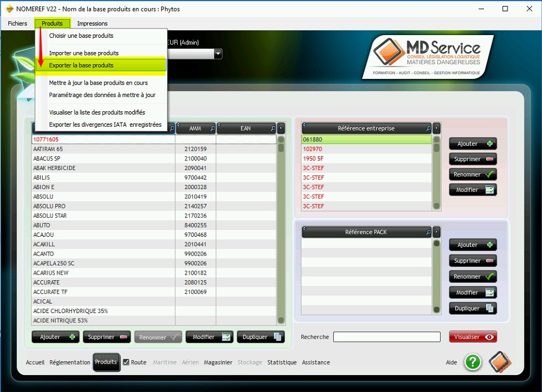Click the orange MD Service logo icon at bottom right
The image size is (542, 392).
coord(500,362)
